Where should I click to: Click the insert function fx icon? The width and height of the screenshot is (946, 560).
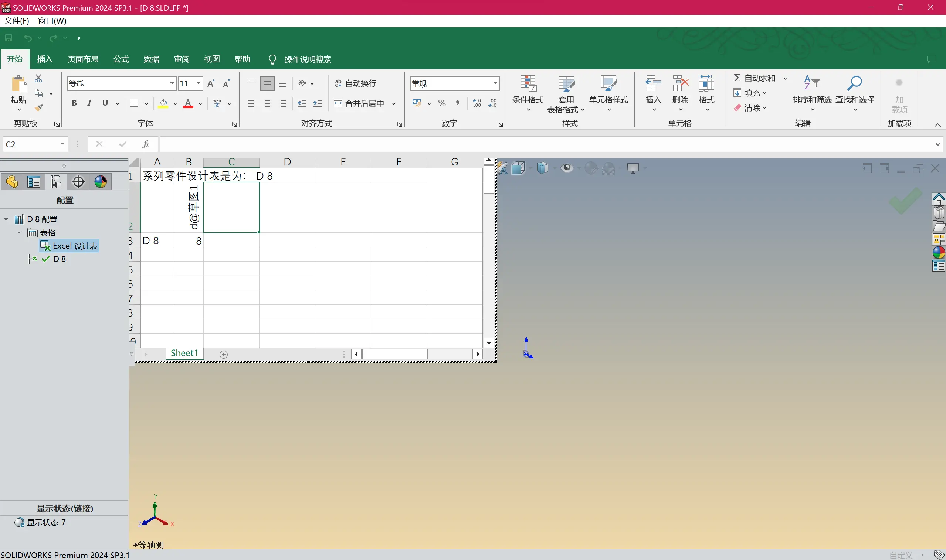(146, 144)
